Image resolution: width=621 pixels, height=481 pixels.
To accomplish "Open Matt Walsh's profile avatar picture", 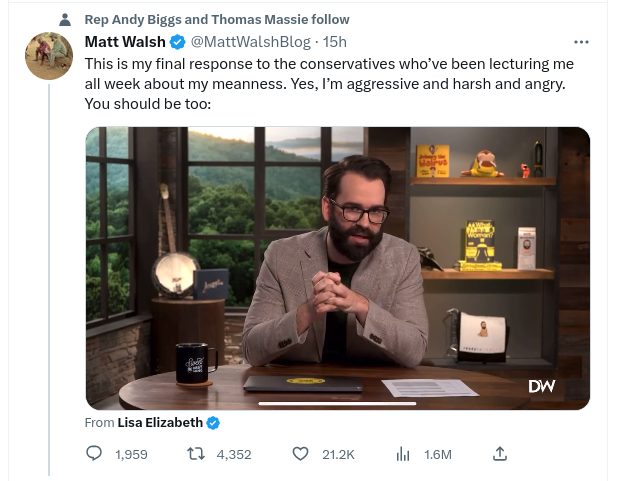I will tap(49, 56).
